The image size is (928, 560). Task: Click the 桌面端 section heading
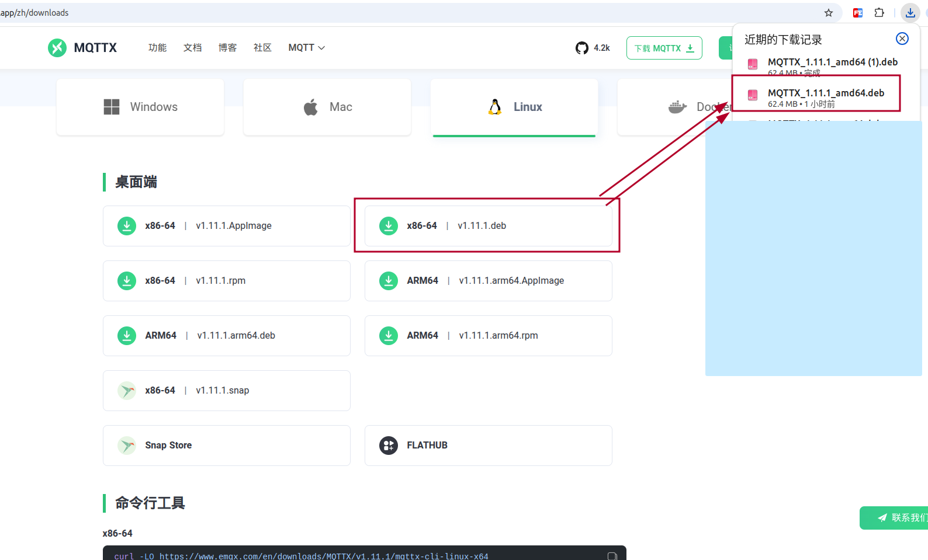point(136,182)
